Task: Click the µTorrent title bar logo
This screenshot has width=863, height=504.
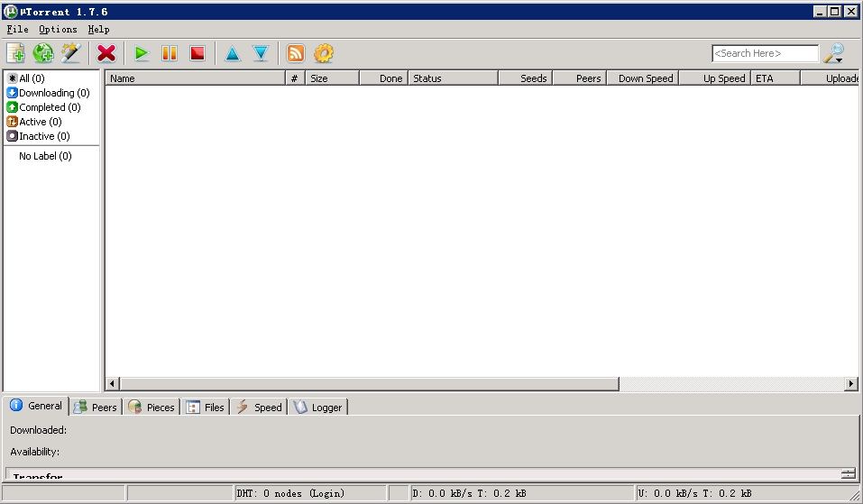Action: tap(11, 12)
